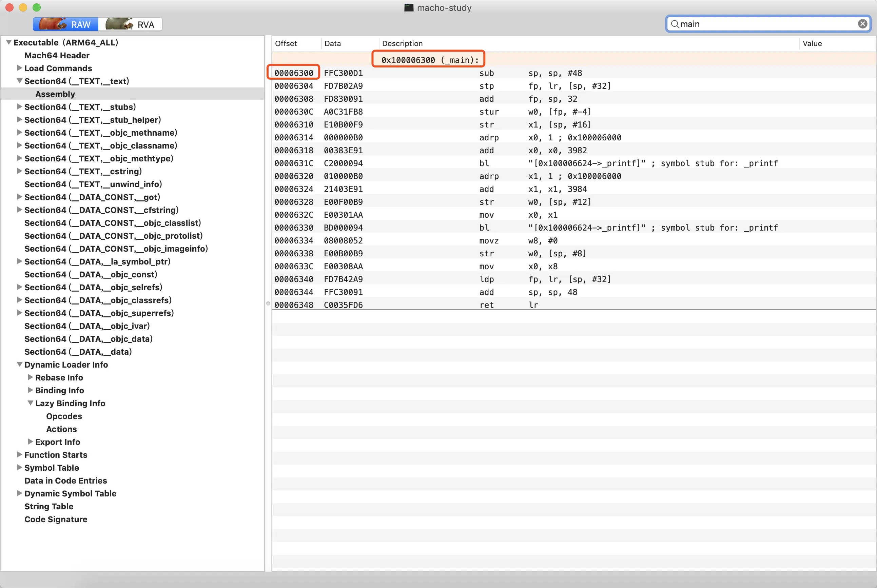
Task: Collapse the Section64 (__TEXT,__text) node
Action: (19, 81)
